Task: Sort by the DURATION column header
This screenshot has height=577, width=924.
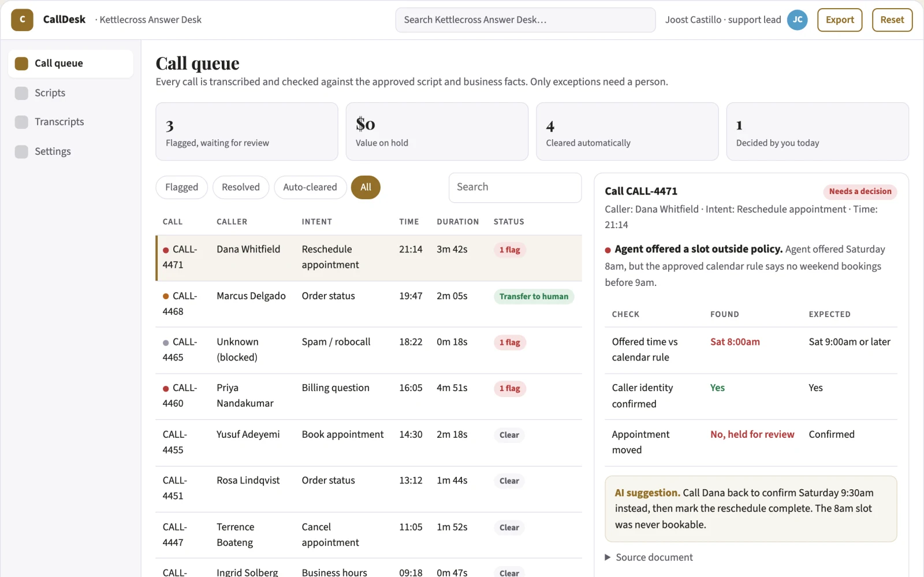Action: (458, 222)
